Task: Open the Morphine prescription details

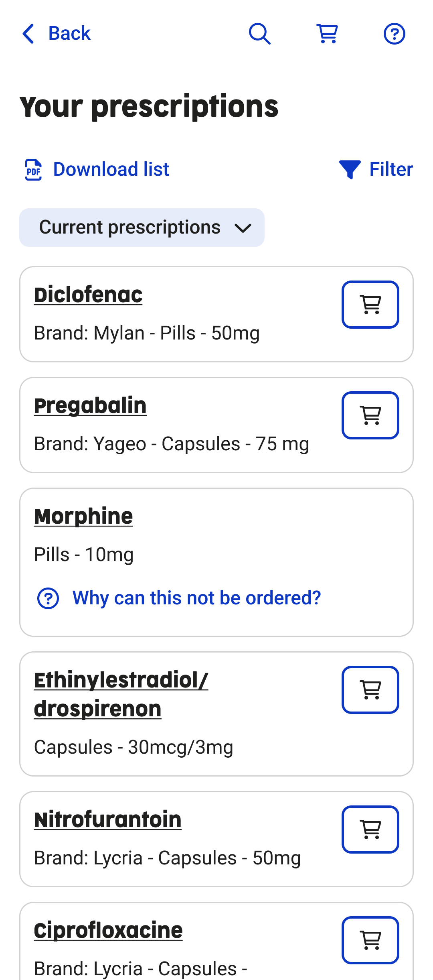Action: tap(83, 516)
